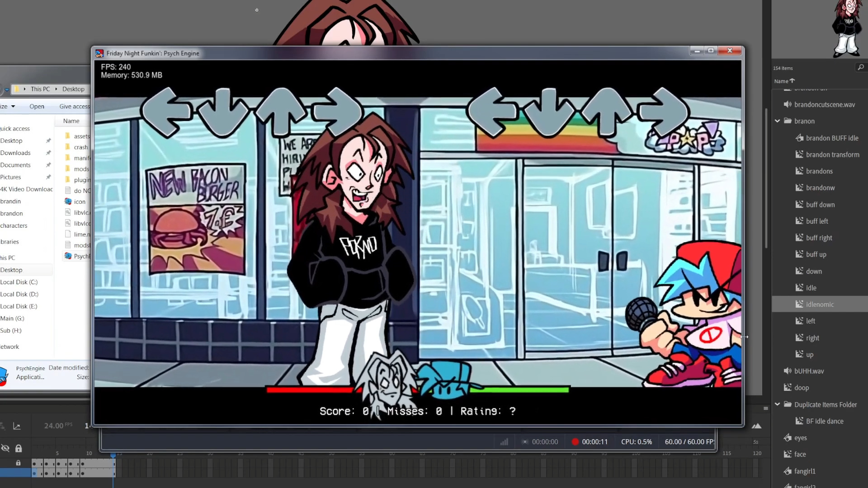Open the library search magnifier icon
This screenshot has width=868, height=488.
tap(860, 67)
